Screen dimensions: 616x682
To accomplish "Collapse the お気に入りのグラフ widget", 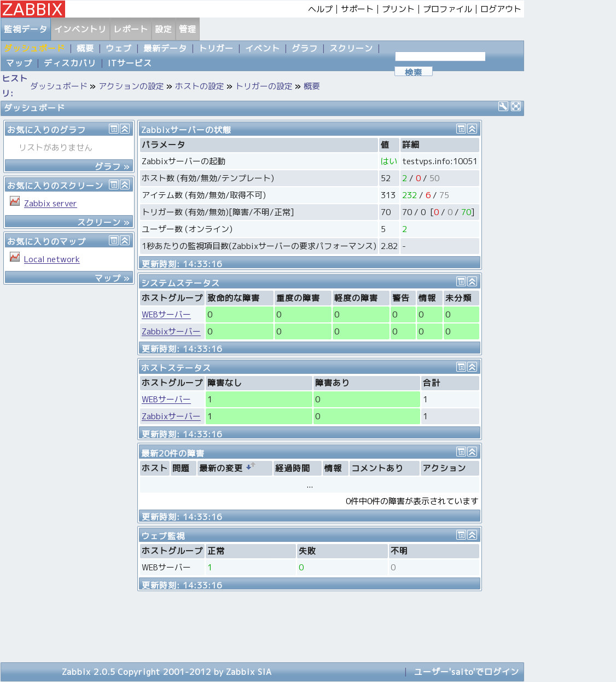I will click(x=125, y=129).
